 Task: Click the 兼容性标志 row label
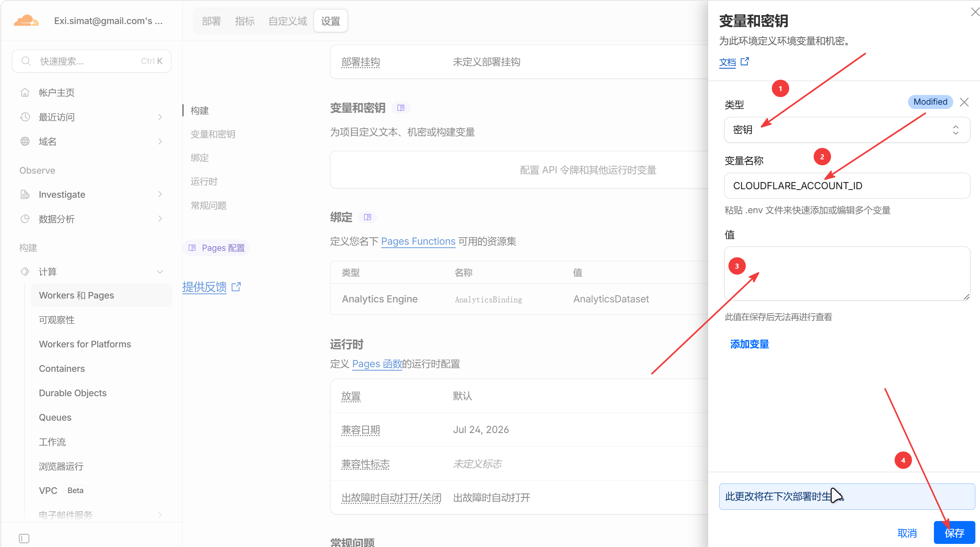coord(365,464)
